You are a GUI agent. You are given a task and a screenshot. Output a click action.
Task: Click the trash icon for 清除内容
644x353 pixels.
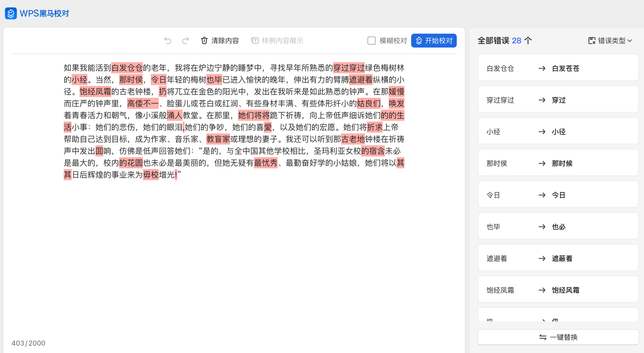(x=204, y=41)
